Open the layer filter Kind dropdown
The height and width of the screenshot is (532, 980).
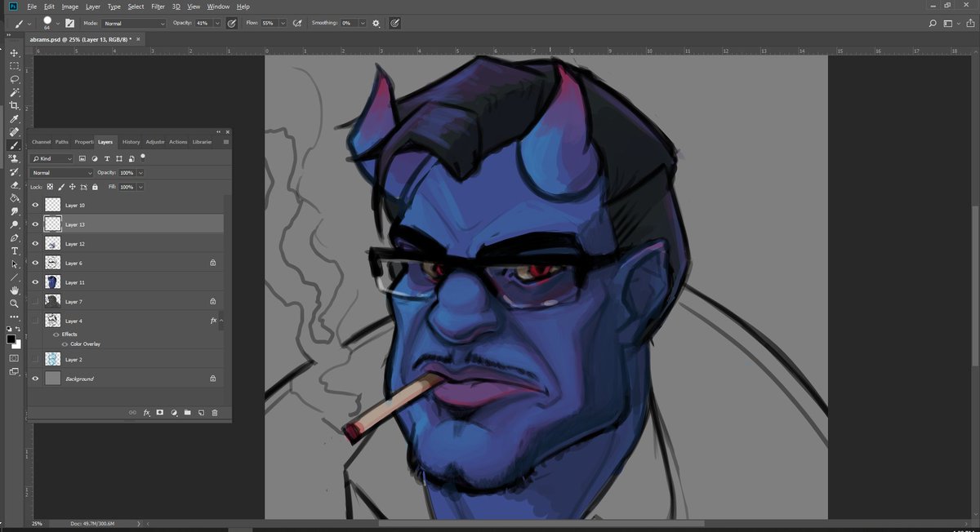click(x=52, y=158)
